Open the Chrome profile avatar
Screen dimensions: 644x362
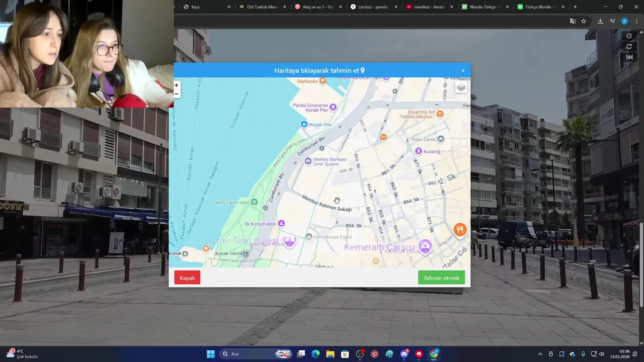[624, 21]
